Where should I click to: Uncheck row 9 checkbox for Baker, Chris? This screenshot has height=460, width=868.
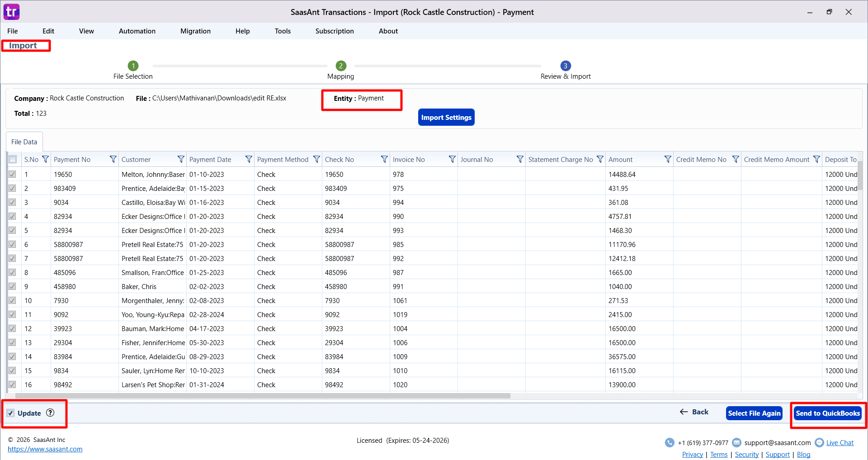12,286
